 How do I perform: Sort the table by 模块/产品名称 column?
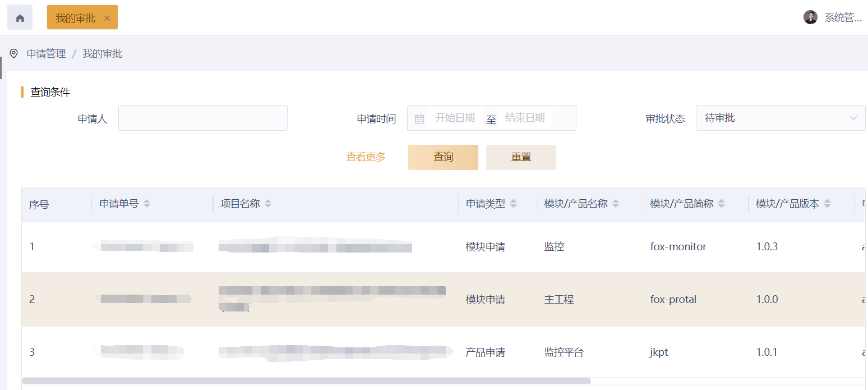(x=616, y=203)
